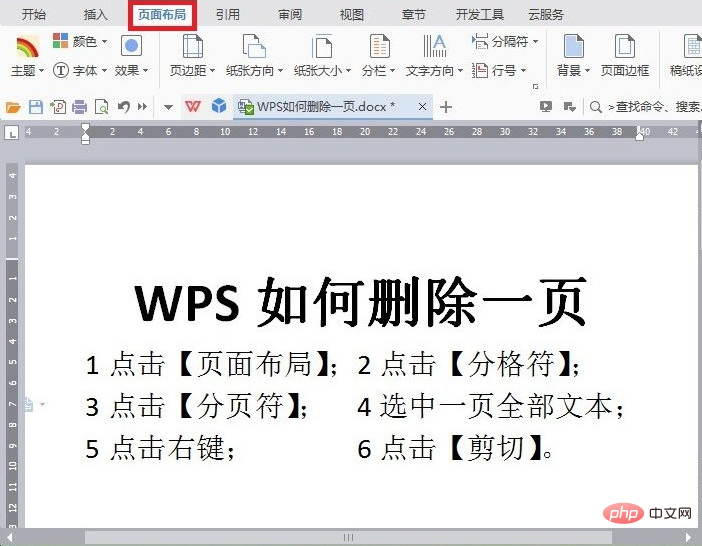Expand the 纸张大小 dropdown arrow

(348, 71)
